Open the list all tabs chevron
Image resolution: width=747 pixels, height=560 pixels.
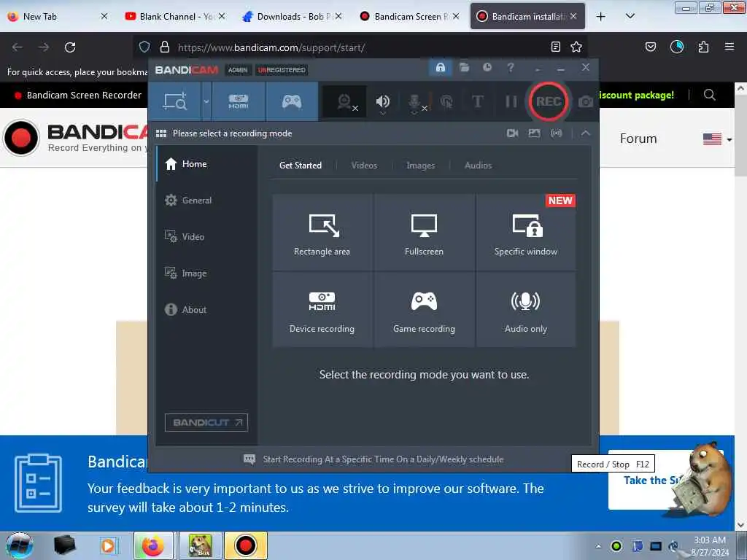(630, 16)
